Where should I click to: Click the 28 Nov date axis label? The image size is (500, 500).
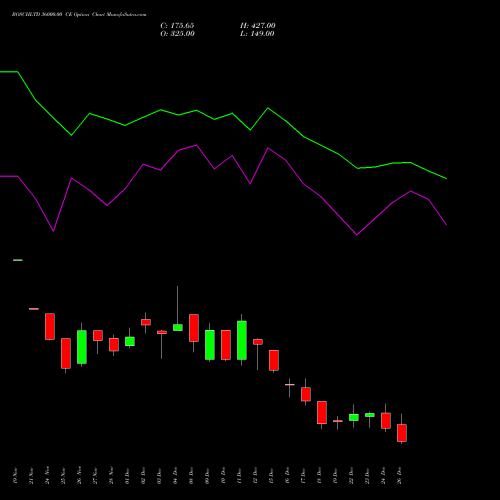(111, 476)
